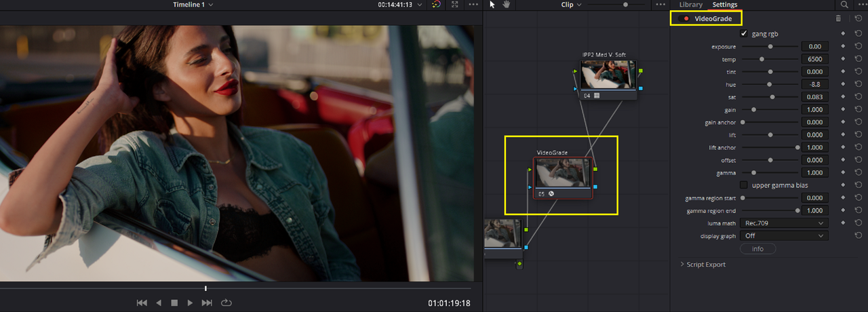Open the Timeline 1 dropdown menu

click(193, 5)
